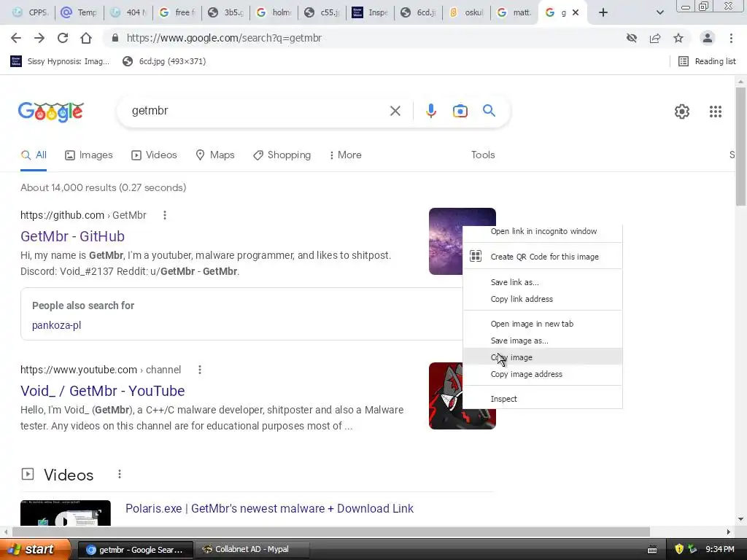This screenshot has width=747, height=560.
Task: Click the URL address bar
Action: pos(371,38)
